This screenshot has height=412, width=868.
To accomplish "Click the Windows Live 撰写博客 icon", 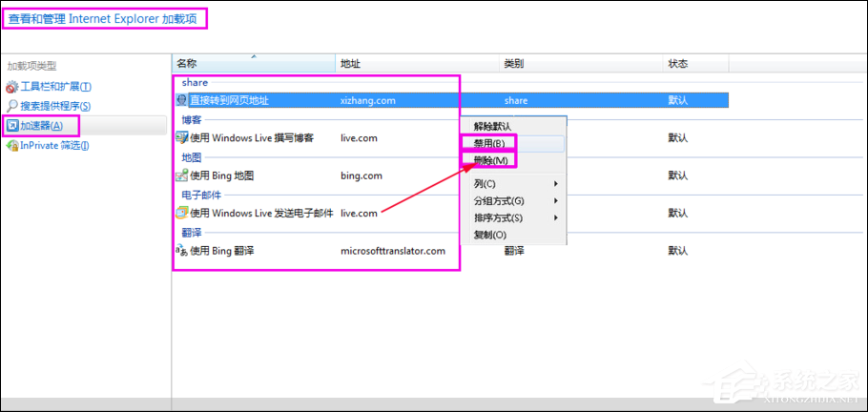I will [x=182, y=137].
